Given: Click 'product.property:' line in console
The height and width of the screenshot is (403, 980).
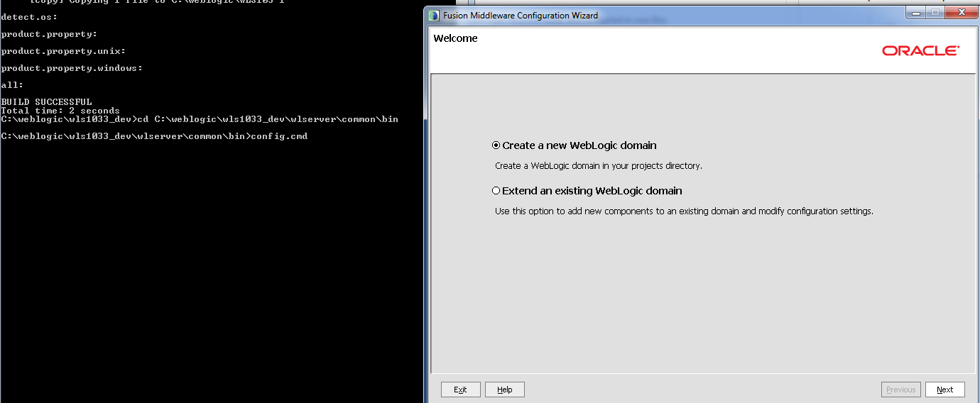Looking at the screenshot, I should coord(49,34).
